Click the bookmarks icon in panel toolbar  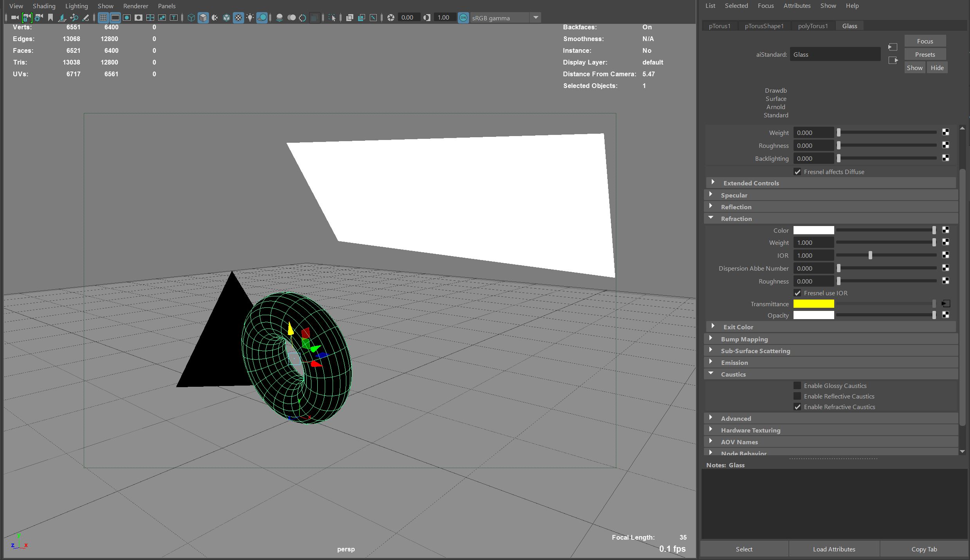tap(50, 18)
